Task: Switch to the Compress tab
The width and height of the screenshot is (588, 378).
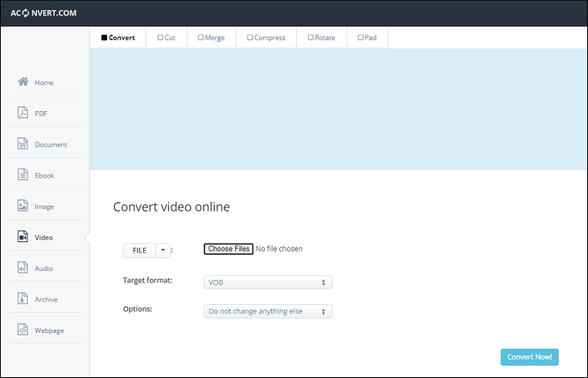Action: [266, 38]
